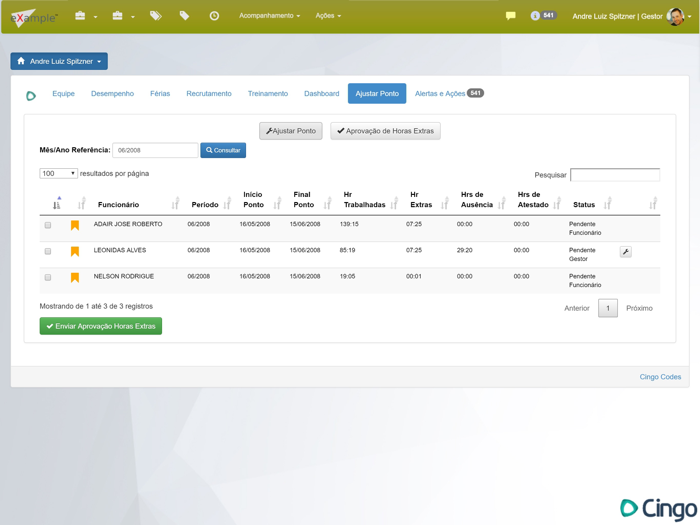Image resolution: width=700 pixels, height=525 pixels.
Task: Click orange bookmark for ADAIR JOSE ROBERTO
Action: 75,225
